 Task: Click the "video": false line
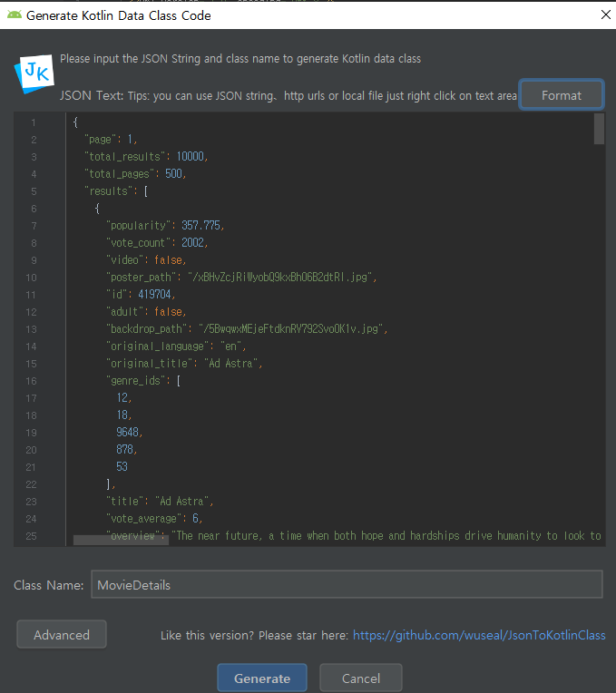coord(146,259)
